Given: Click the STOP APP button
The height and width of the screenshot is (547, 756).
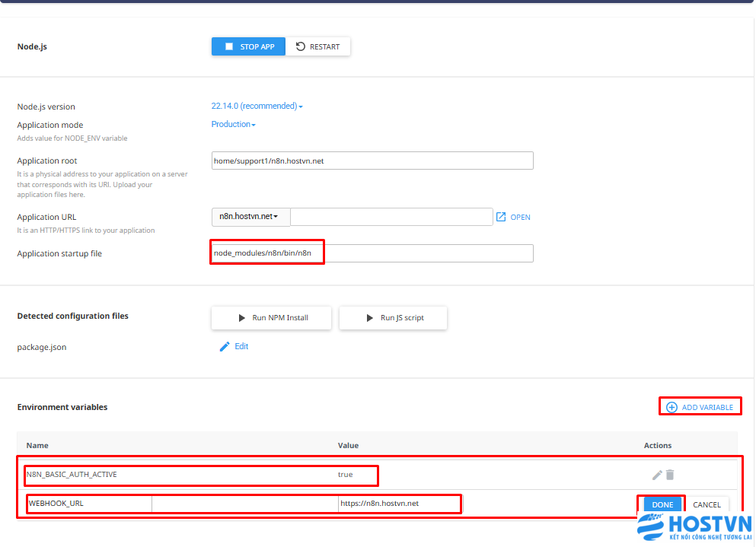Looking at the screenshot, I should pyautogui.click(x=248, y=46).
